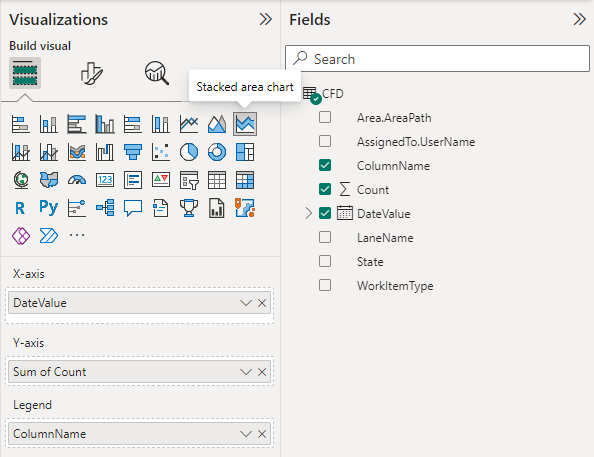Select the Pie chart visual
Screen dimensions: 594x457
189,152
